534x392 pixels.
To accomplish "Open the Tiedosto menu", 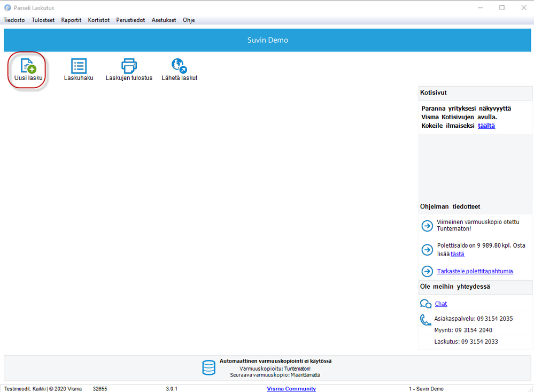I will point(14,20).
